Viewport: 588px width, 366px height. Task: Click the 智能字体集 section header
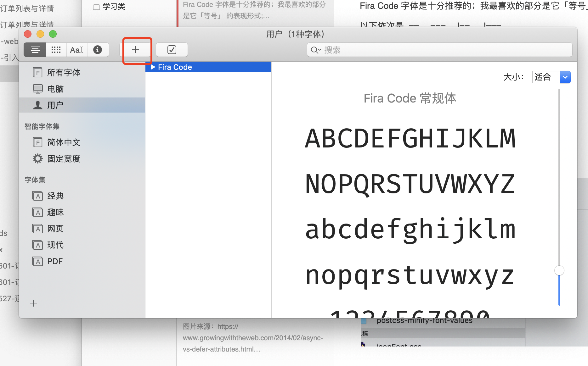click(42, 126)
